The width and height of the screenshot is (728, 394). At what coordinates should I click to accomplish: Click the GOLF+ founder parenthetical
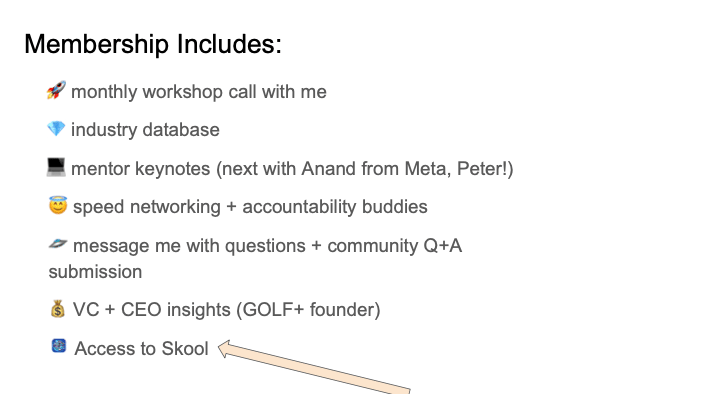308,310
